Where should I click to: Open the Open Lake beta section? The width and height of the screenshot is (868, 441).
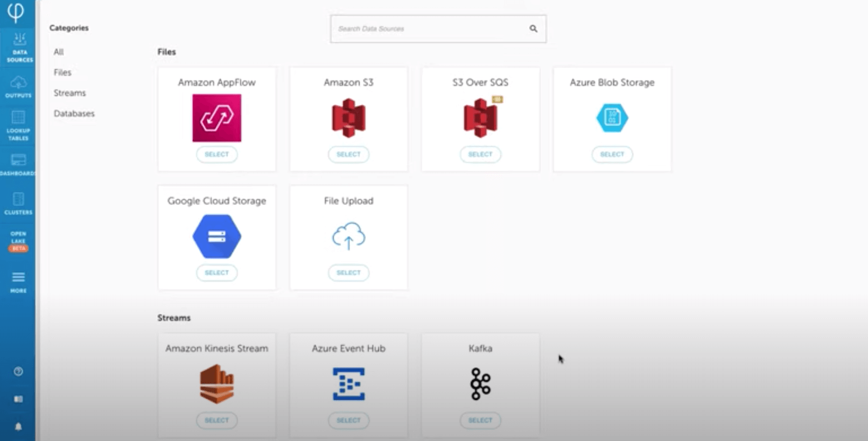tap(18, 241)
